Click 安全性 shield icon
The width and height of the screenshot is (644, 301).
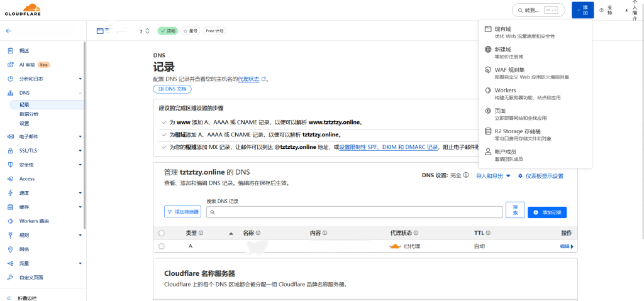[11, 165]
